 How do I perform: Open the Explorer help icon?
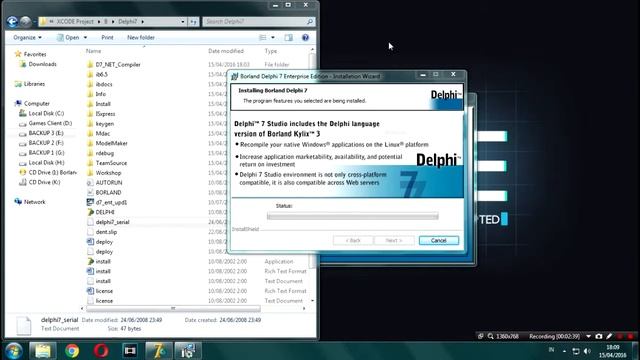click(305, 38)
